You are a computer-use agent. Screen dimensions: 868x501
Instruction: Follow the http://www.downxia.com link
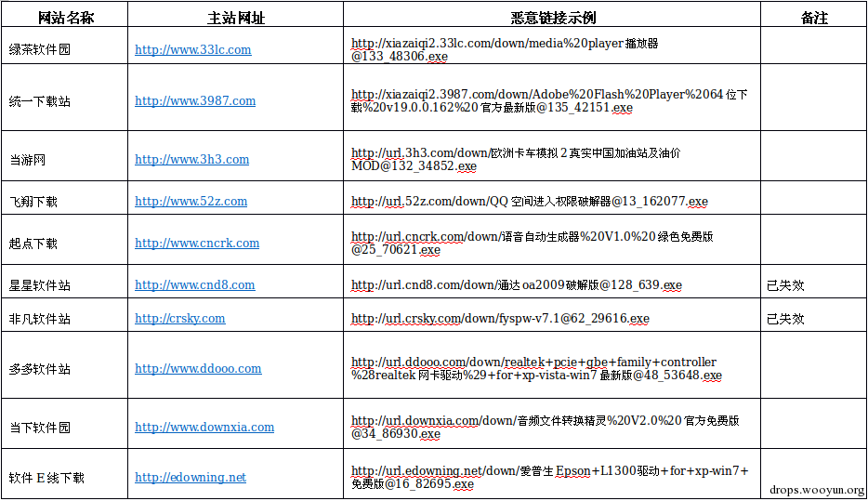tap(204, 428)
